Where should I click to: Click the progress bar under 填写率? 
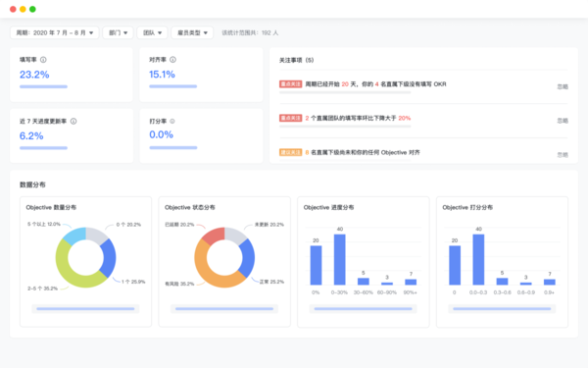[43, 86]
